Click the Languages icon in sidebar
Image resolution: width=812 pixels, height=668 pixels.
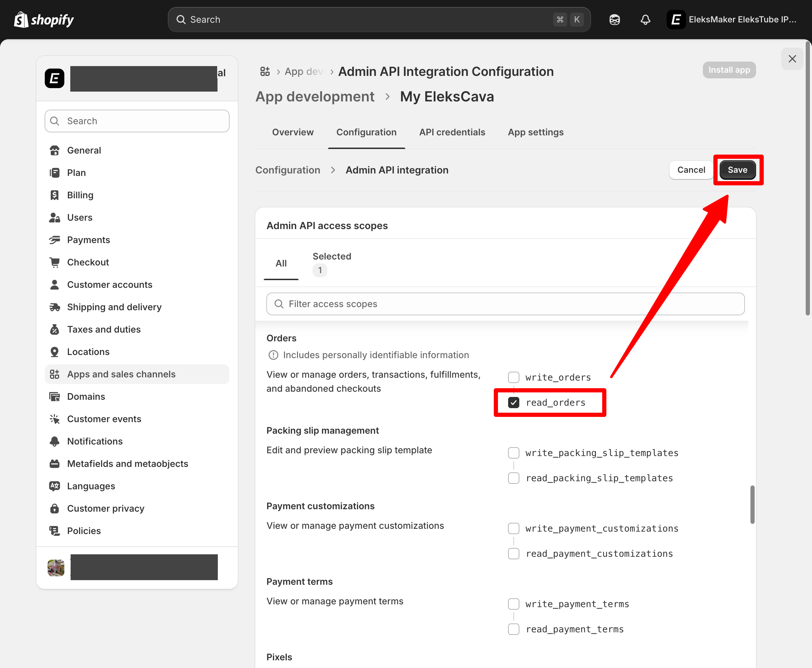click(x=55, y=486)
